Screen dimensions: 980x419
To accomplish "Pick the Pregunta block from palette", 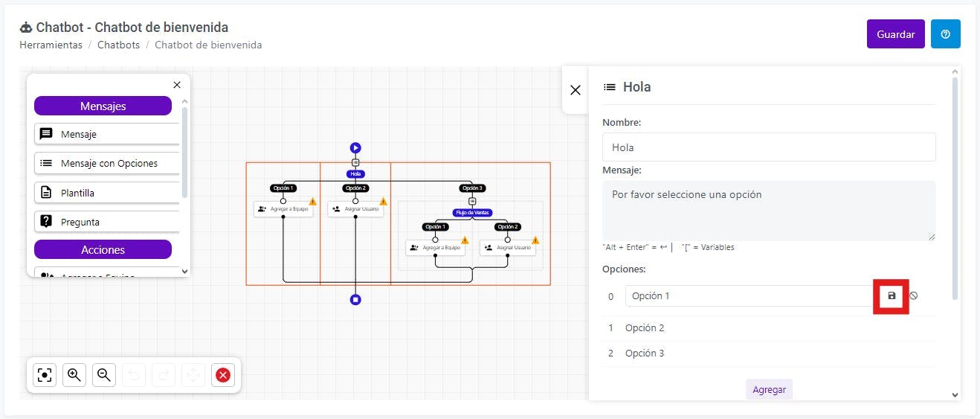I will pyautogui.click(x=107, y=222).
